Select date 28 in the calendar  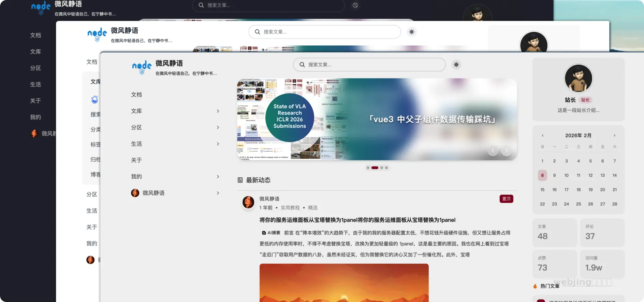point(615,204)
